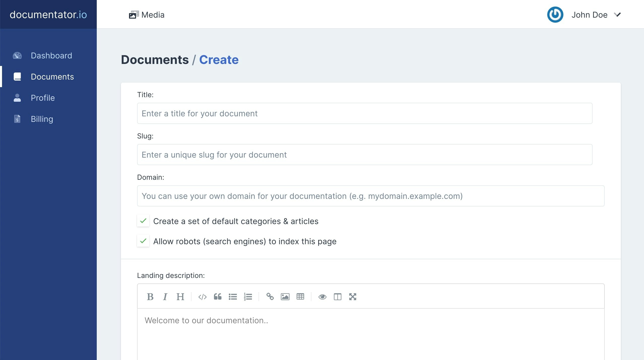
Task: Apply italic formatting in the editor
Action: pos(165,297)
